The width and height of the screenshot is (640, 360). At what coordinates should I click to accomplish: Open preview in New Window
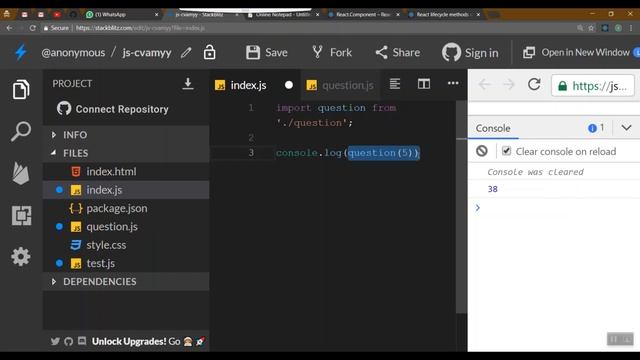click(576, 52)
